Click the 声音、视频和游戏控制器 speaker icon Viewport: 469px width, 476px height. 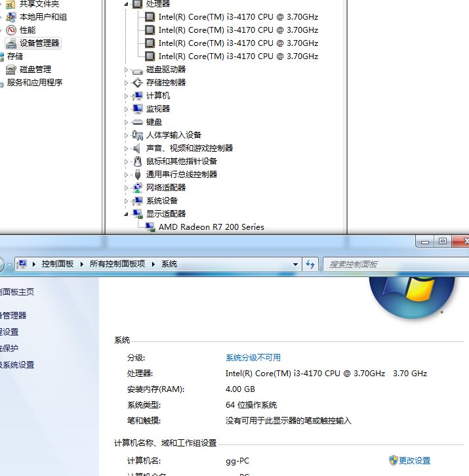click(137, 148)
